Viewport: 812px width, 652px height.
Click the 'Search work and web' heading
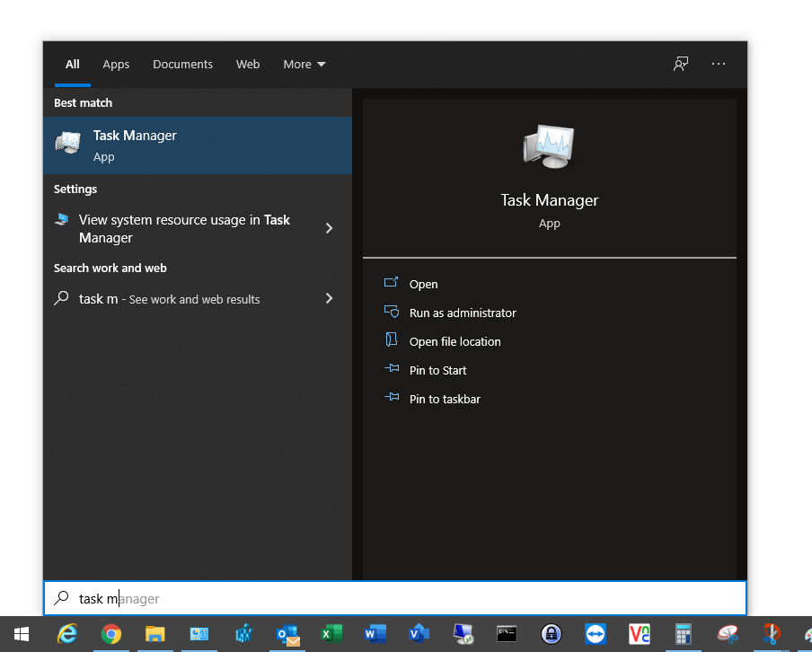pyautogui.click(x=110, y=268)
